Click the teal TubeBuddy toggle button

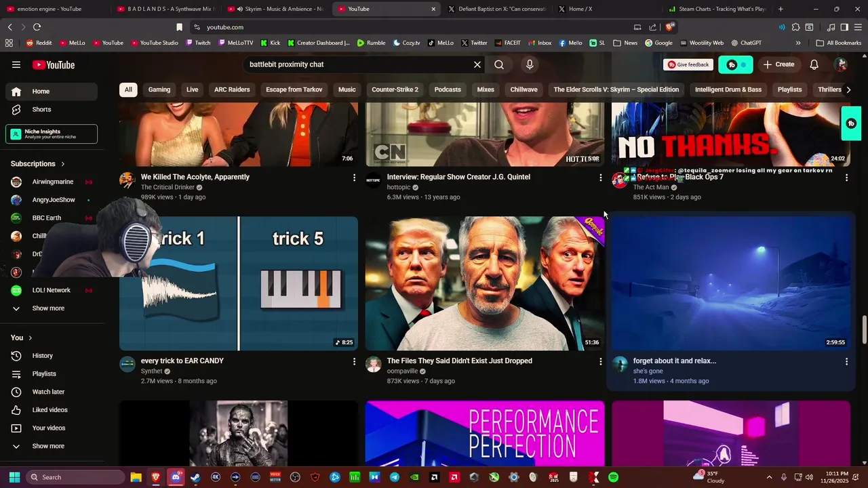(x=735, y=64)
